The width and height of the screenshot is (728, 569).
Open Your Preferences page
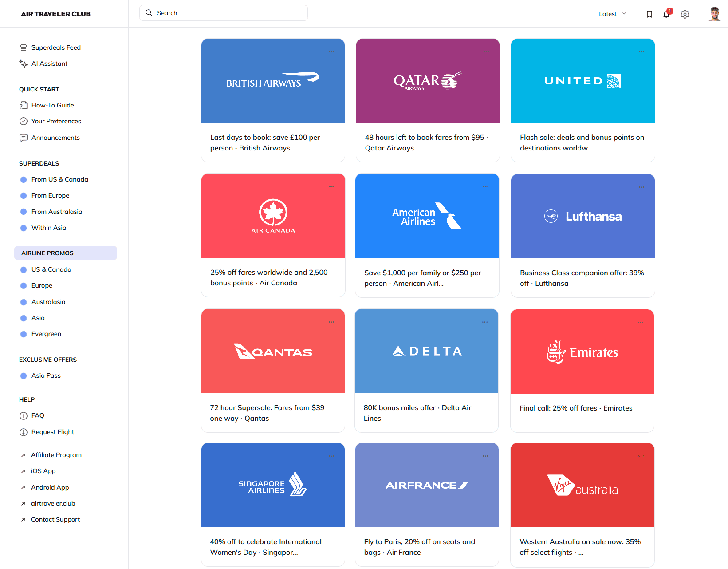pos(56,121)
